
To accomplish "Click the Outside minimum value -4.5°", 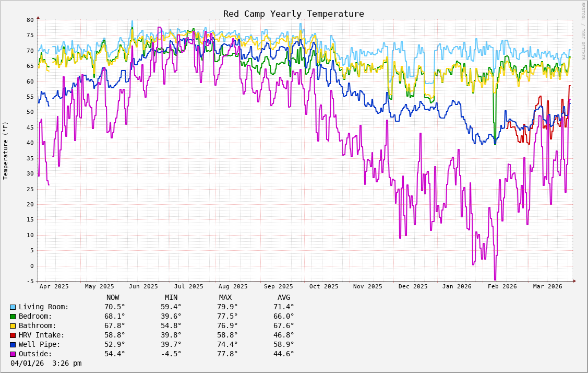I will pos(171,354).
